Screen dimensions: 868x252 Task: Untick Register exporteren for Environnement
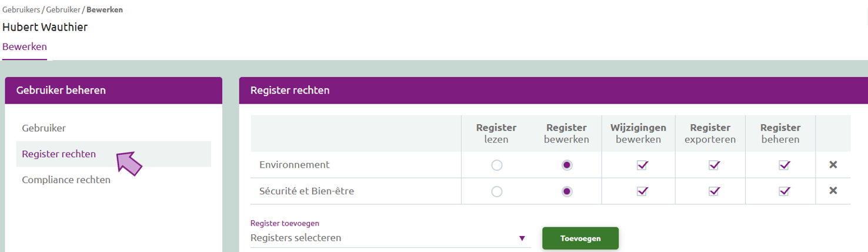[x=714, y=165]
